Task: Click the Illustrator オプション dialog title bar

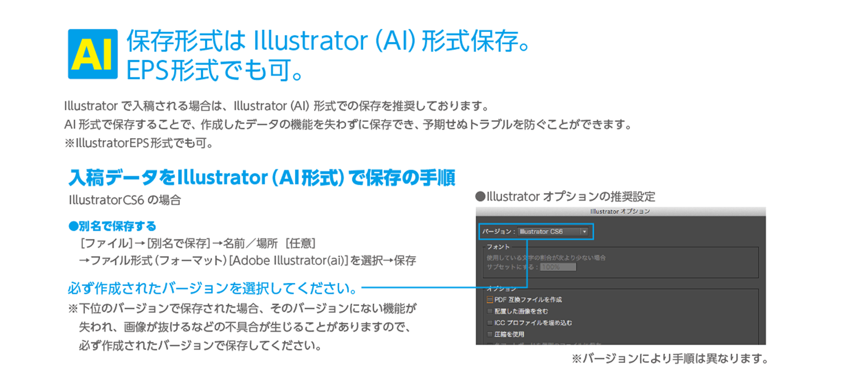Action: [x=621, y=211]
